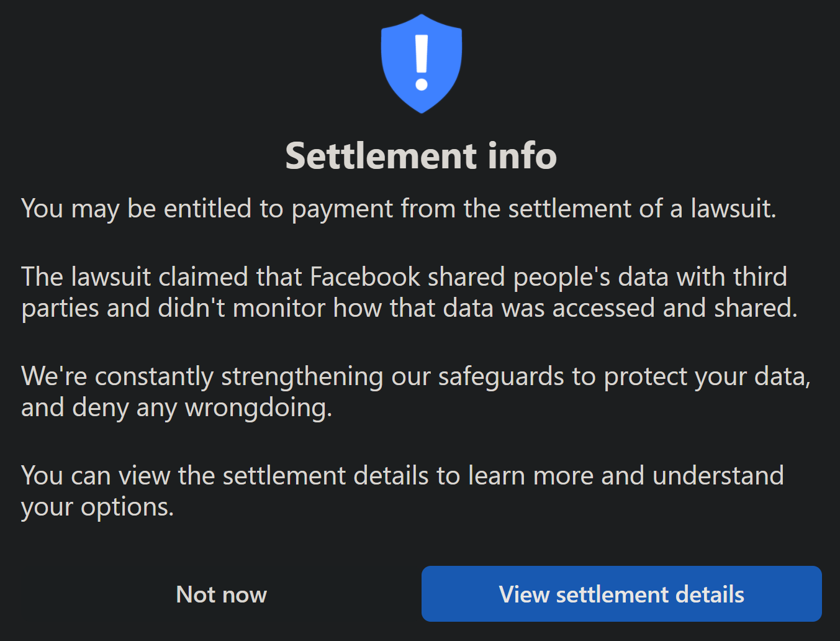Click the text 'and deny any wrongdoing.'
The height and width of the screenshot is (641, 840).
[x=177, y=408]
